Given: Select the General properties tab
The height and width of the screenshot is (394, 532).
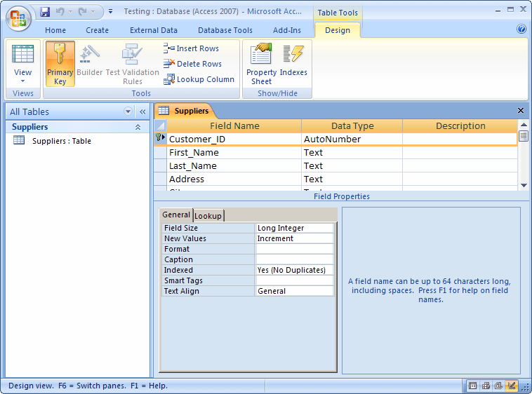Looking at the screenshot, I should pyautogui.click(x=176, y=215).
